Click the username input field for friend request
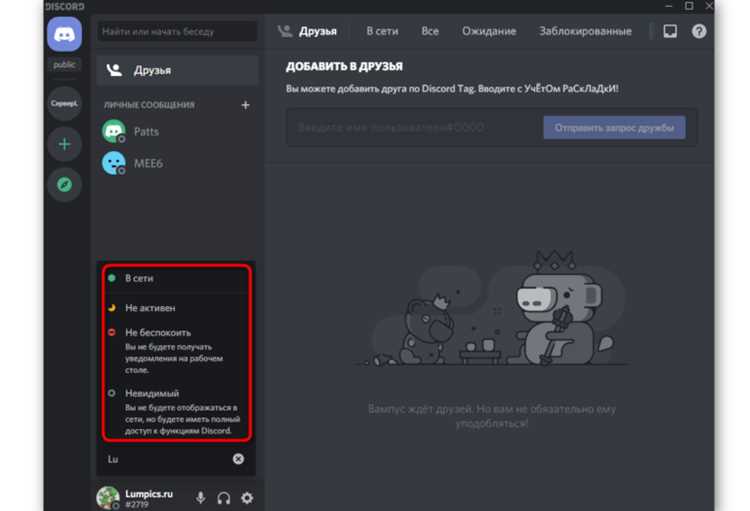Image resolution: width=750 pixels, height=511 pixels. [414, 128]
